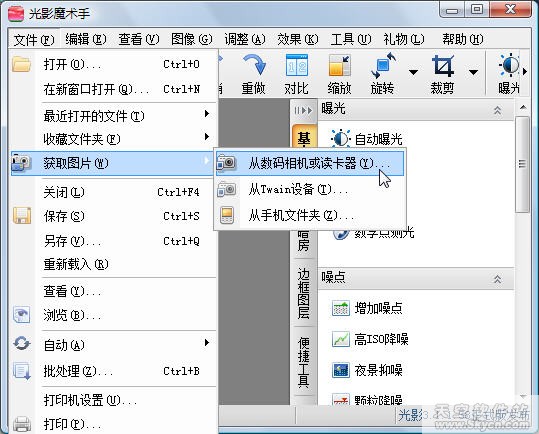539x434 pixels.
Task: Click the batch icon beside 批处理(Z)
Action: 22,371
